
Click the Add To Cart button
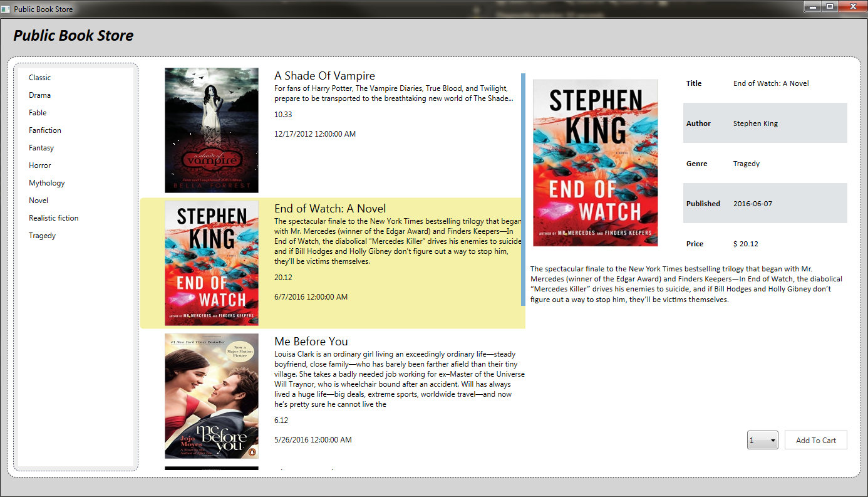coord(816,440)
